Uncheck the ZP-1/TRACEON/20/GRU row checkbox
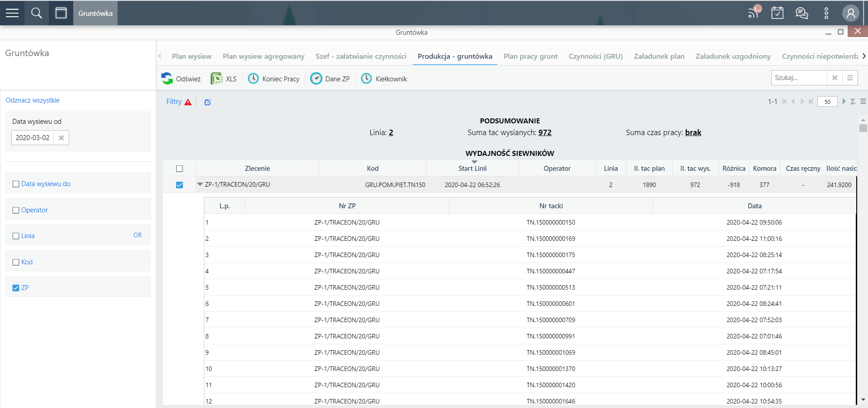868x408 pixels. pos(179,185)
